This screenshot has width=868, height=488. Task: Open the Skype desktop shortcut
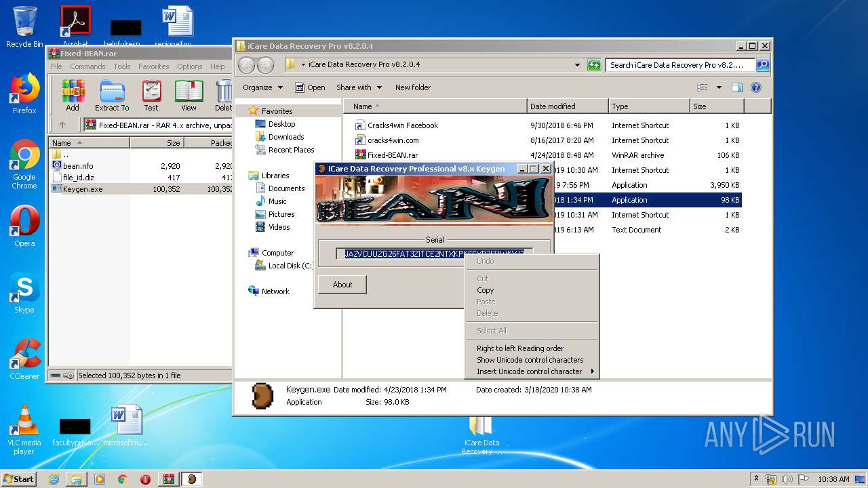(24, 293)
